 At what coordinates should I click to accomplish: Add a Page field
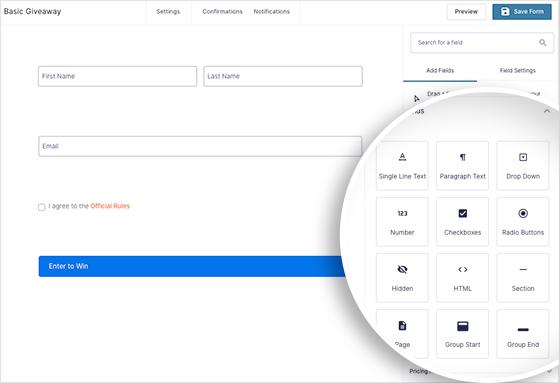pyautogui.click(x=402, y=334)
